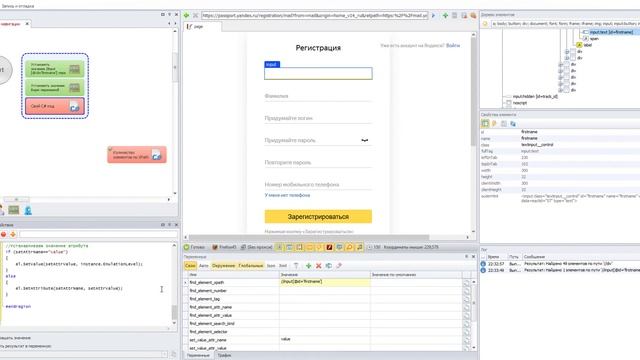
Task: Select the 'label' node in element tree
Action: [588, 45]
